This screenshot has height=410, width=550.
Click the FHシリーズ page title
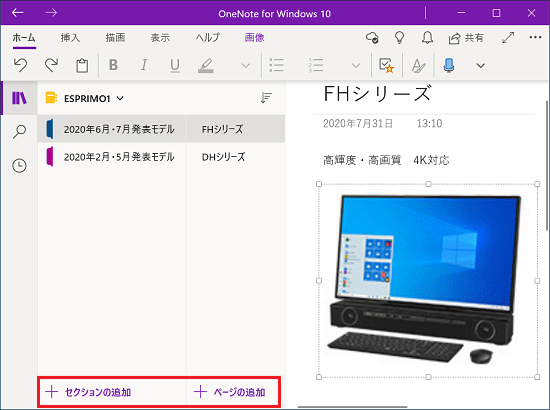(377, 94)
